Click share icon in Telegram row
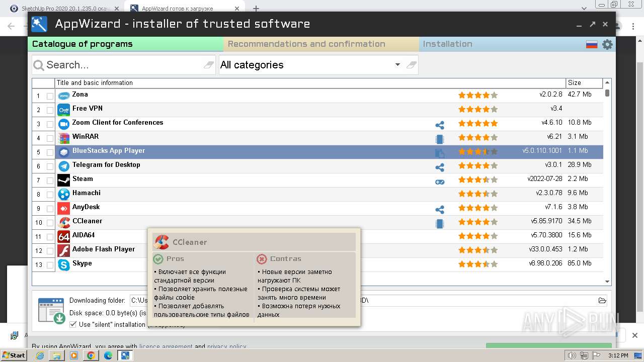 [x=440, y=167]
